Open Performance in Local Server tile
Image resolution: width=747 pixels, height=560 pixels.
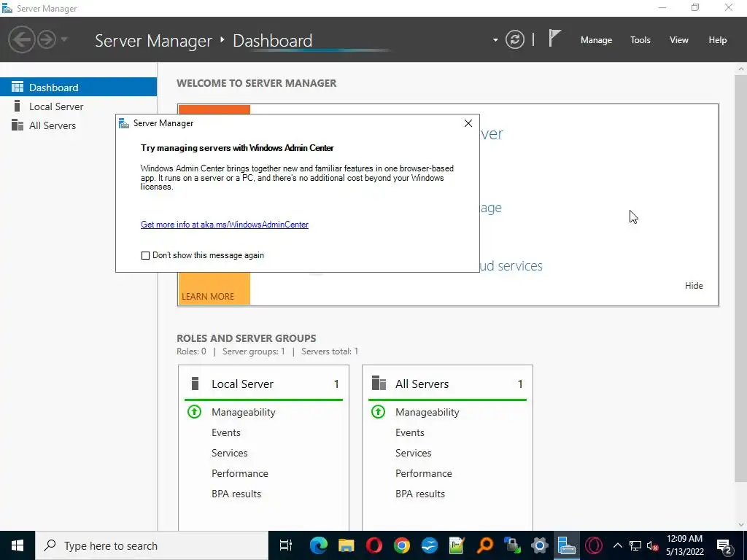tap(239, 473)
